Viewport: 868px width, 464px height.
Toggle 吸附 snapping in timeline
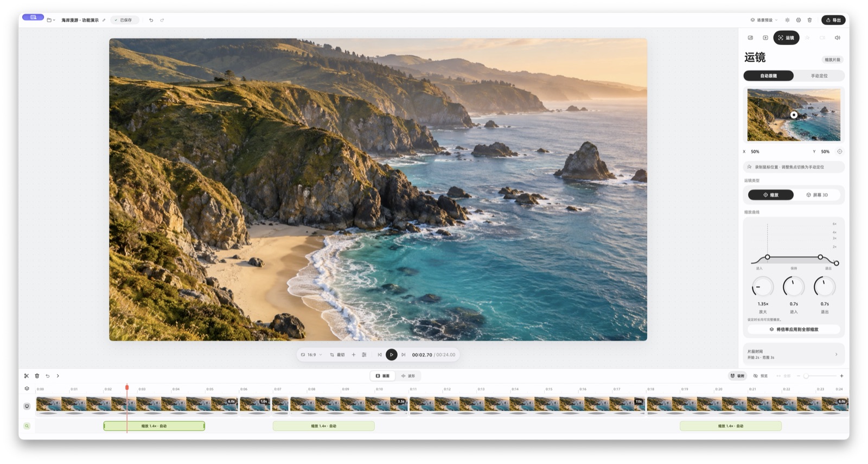(737, 376)
